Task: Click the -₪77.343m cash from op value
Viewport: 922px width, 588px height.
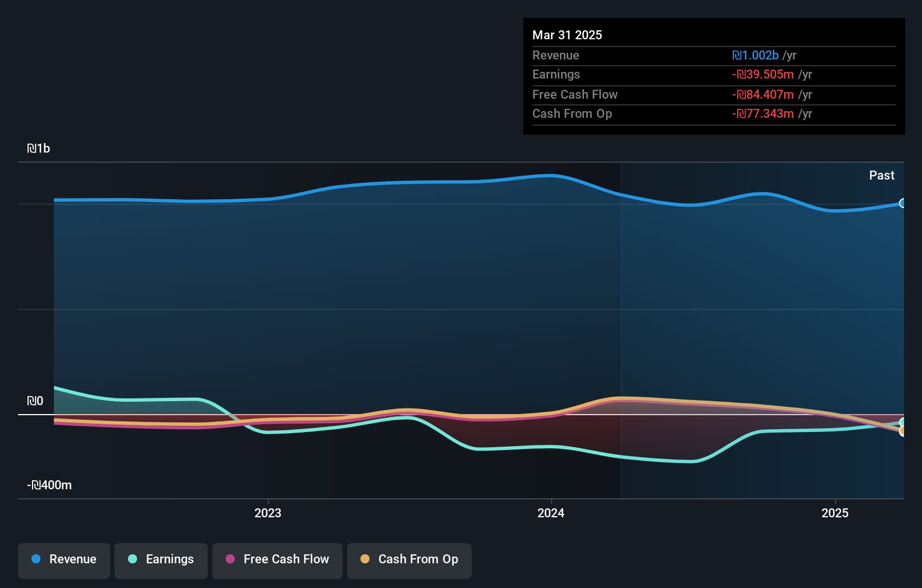Action: [763, 113]
